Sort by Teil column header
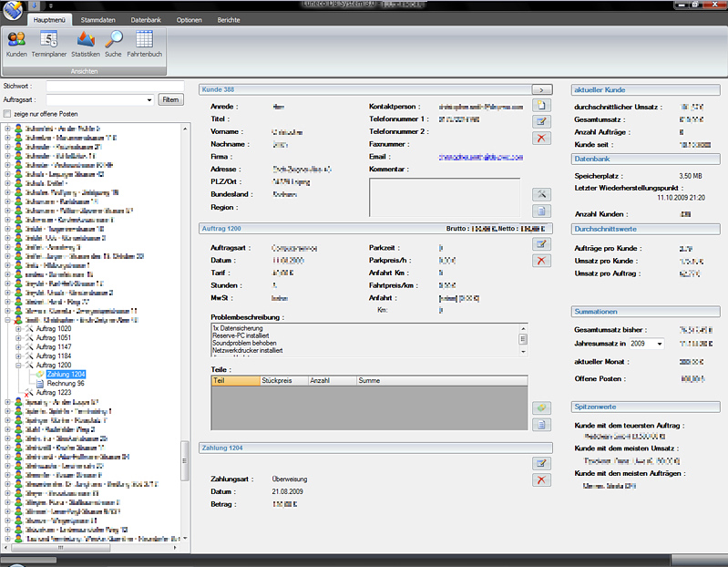The height and width of the screenshot is (567, 728). click(x=235, y=381)
